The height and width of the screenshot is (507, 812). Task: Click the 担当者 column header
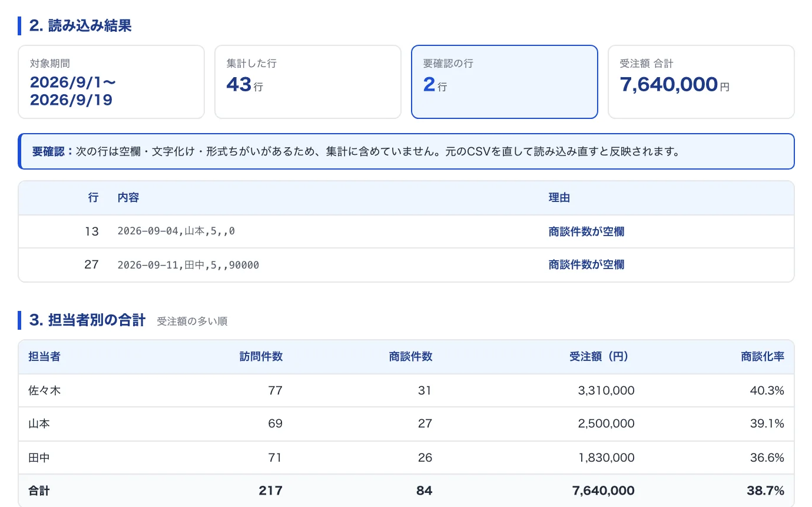[x=44, y=356]
